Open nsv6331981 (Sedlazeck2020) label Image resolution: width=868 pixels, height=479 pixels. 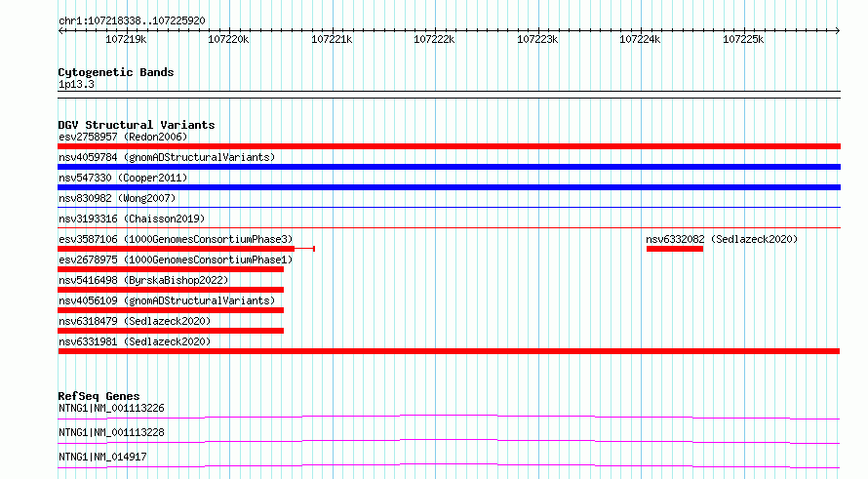135,341
